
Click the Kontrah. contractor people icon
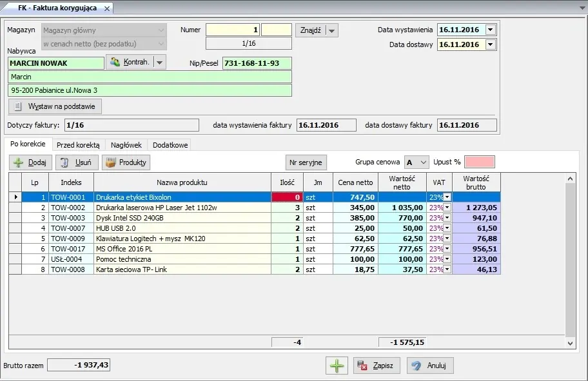tap(115, 62)
